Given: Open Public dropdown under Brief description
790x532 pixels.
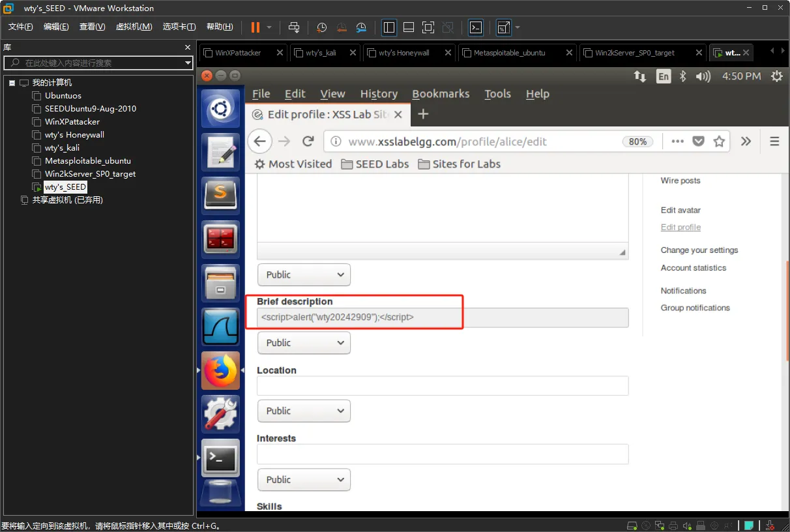Looking at the screenshot, I should (x=304, y=343).
